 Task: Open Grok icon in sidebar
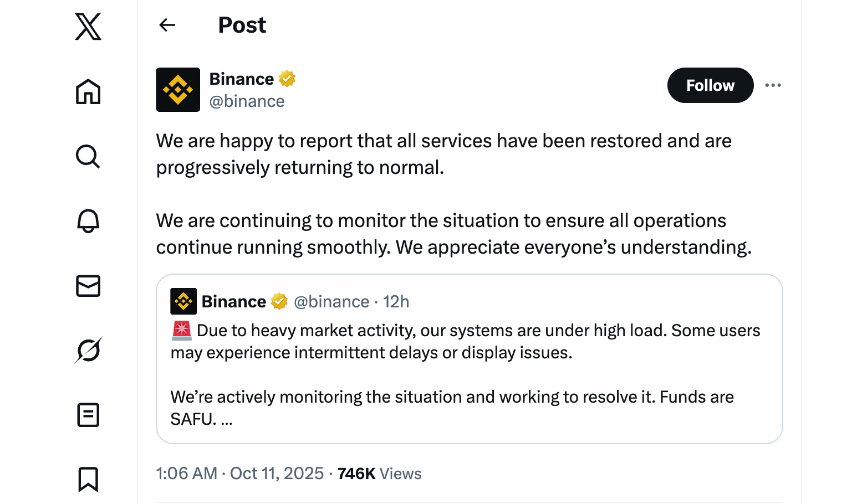pos(88,350)
